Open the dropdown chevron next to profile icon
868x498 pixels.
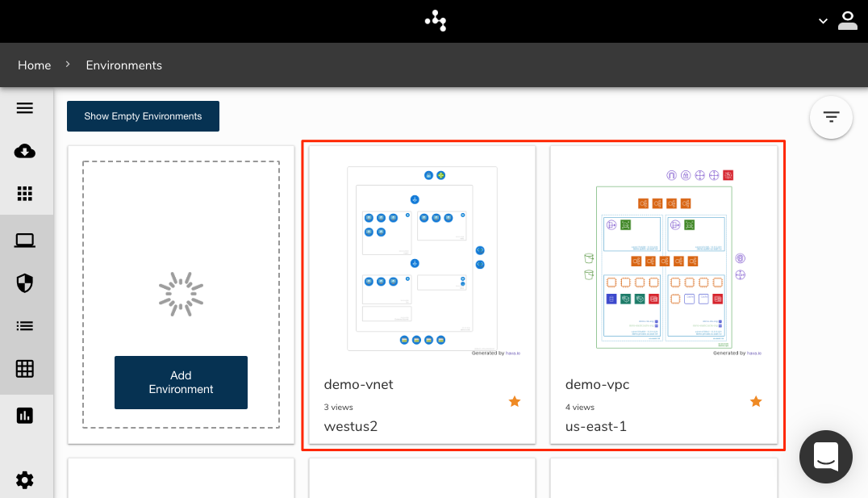(821, 21)
